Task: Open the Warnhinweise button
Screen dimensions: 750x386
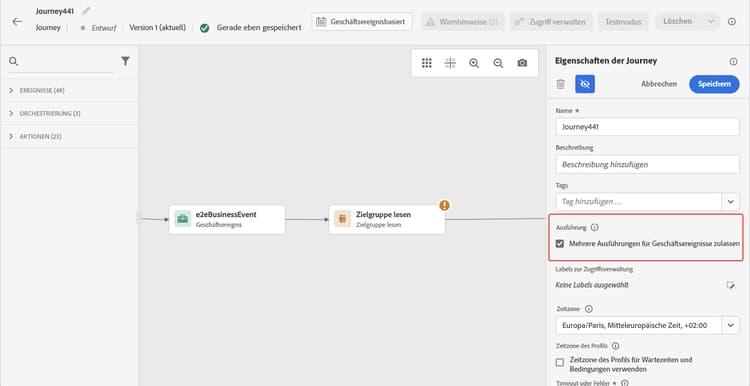Action: click(x=462, y=22)
